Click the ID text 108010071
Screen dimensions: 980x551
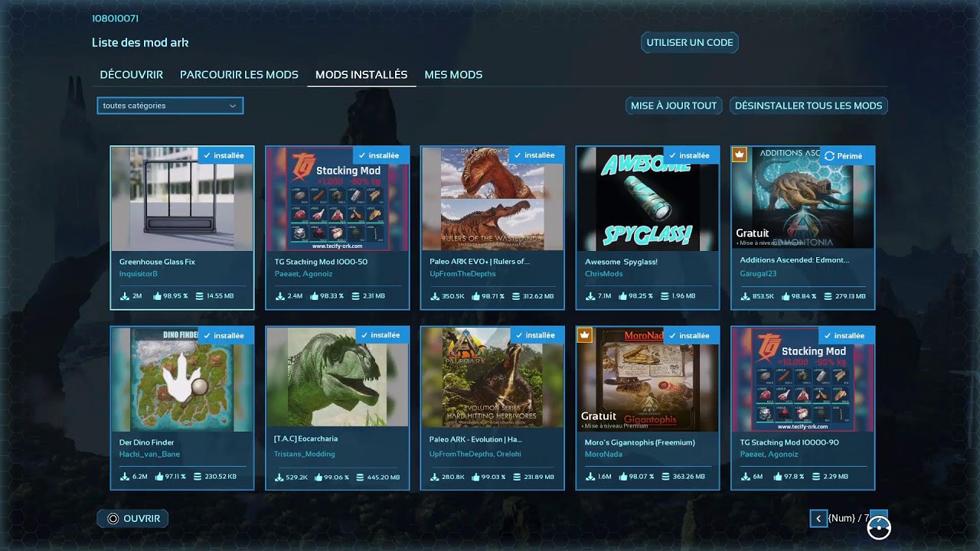pyautogui.click(x=115, y=18)
